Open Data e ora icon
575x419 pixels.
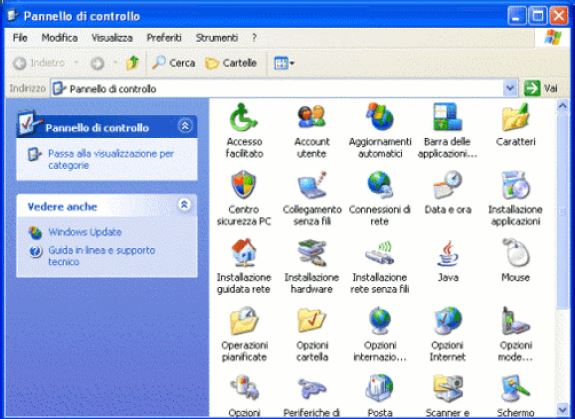click(x=448, y=193)
